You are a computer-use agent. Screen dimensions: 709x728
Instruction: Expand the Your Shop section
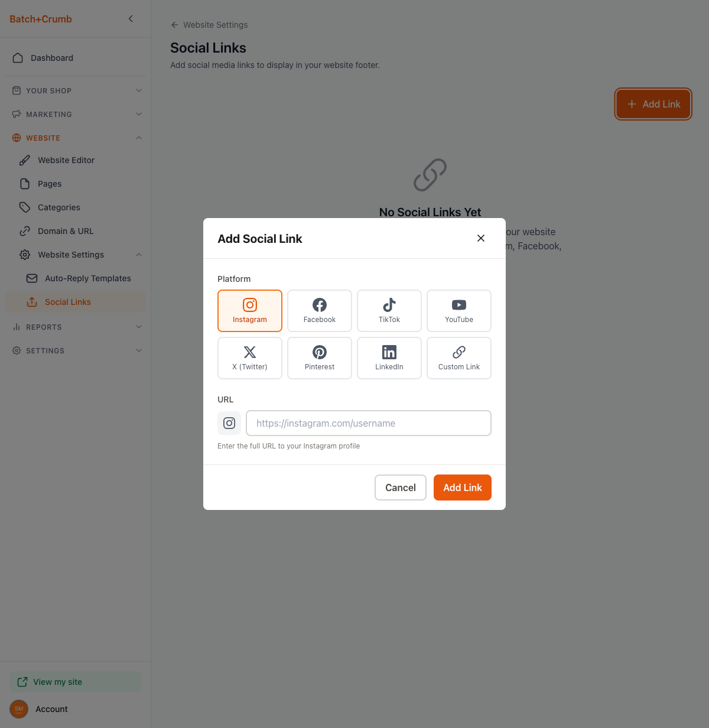76,90
